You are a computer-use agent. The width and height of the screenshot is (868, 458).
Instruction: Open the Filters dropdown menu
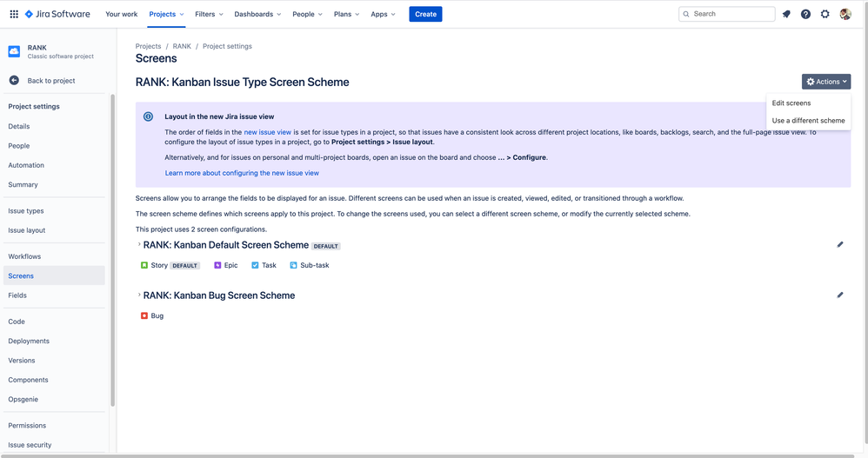[x=209, y=15]
